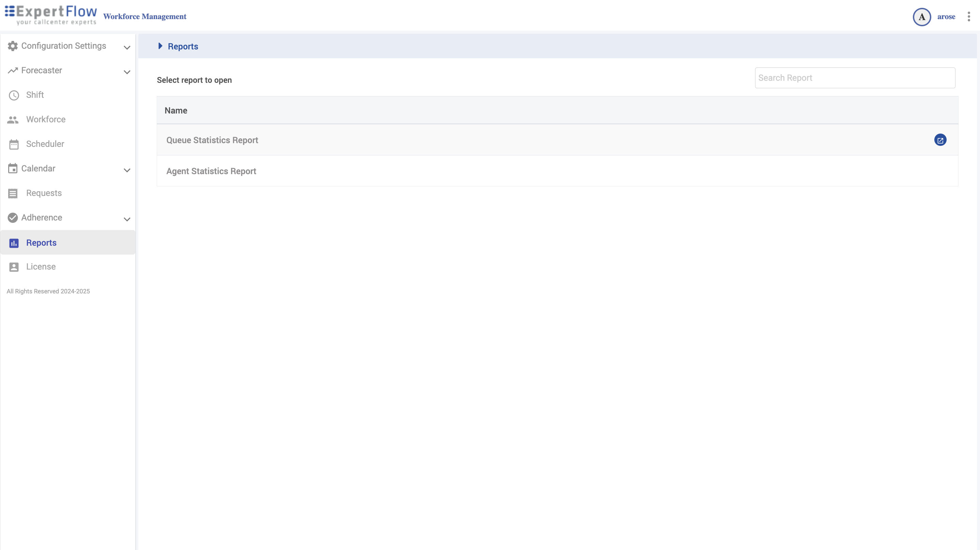Click the Configuration Settings gear icon
This screenshot has height=550, width=980.
click(13, 46)
